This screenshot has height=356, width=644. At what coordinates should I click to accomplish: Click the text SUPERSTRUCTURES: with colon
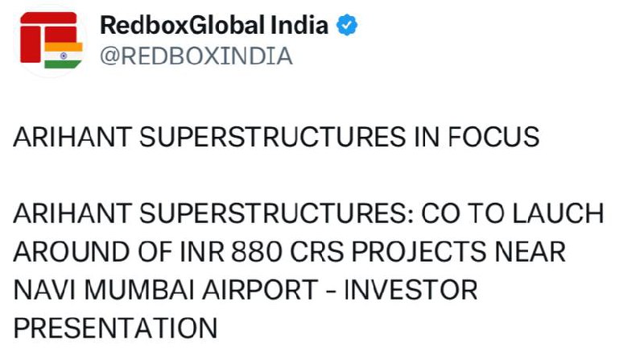tap(276, 213)
